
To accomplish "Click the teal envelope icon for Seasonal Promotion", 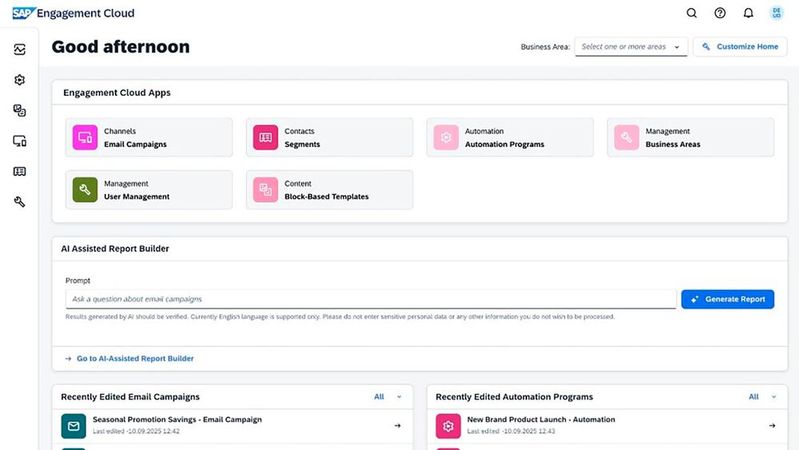I will (x=73, y=426).
